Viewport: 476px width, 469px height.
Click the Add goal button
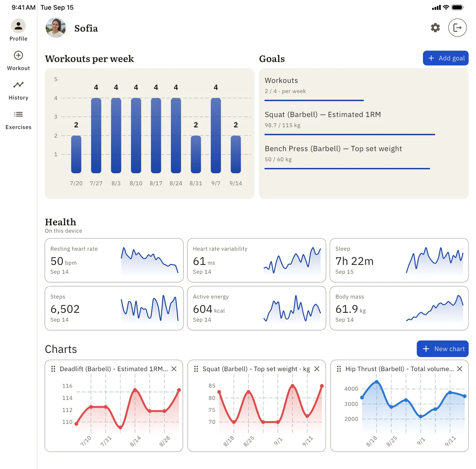point(446,58)
